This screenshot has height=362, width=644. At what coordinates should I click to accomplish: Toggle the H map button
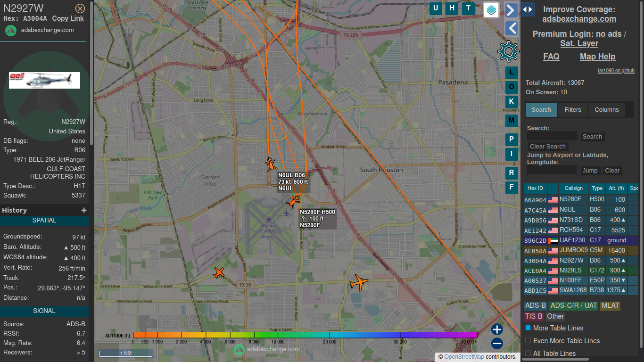coord(452,8)
